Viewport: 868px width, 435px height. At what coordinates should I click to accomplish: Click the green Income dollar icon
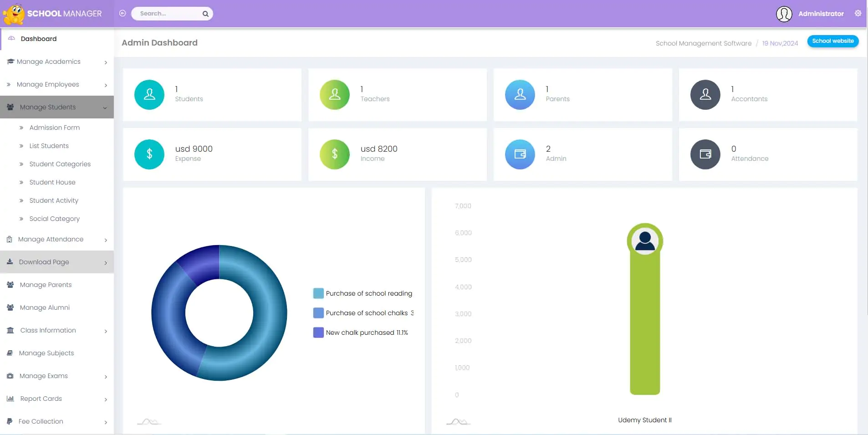click(x=335, y=154)
